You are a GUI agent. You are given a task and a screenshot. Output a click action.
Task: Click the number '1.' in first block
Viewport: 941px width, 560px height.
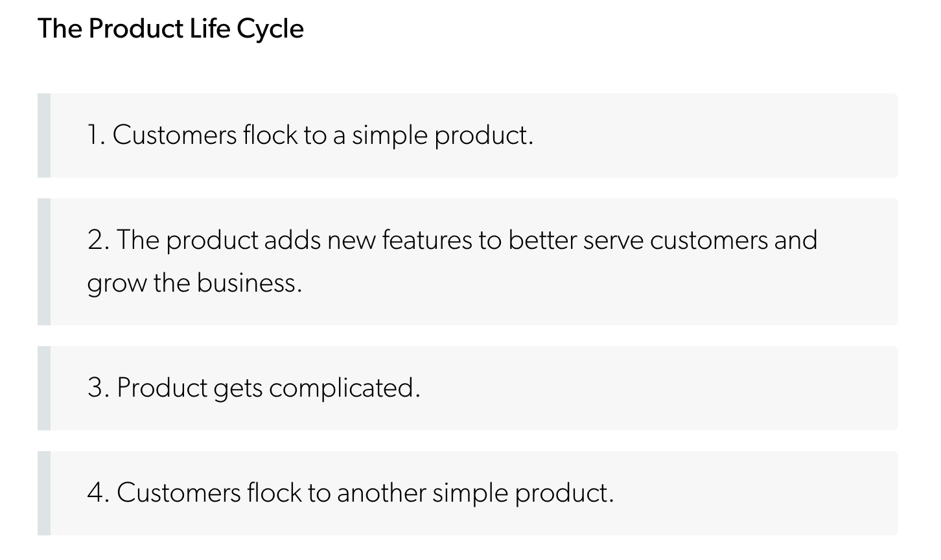pyautogui.click(x=96, y=135)
